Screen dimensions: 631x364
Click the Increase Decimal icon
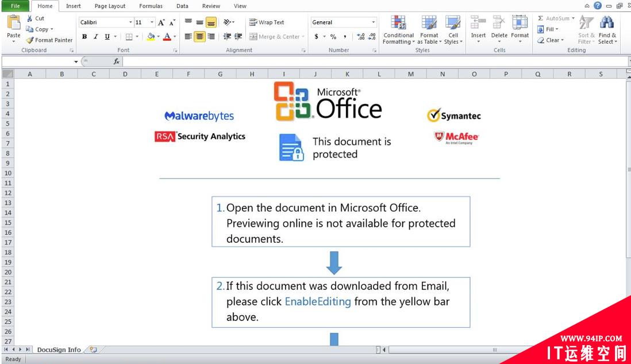click(360, 37)
